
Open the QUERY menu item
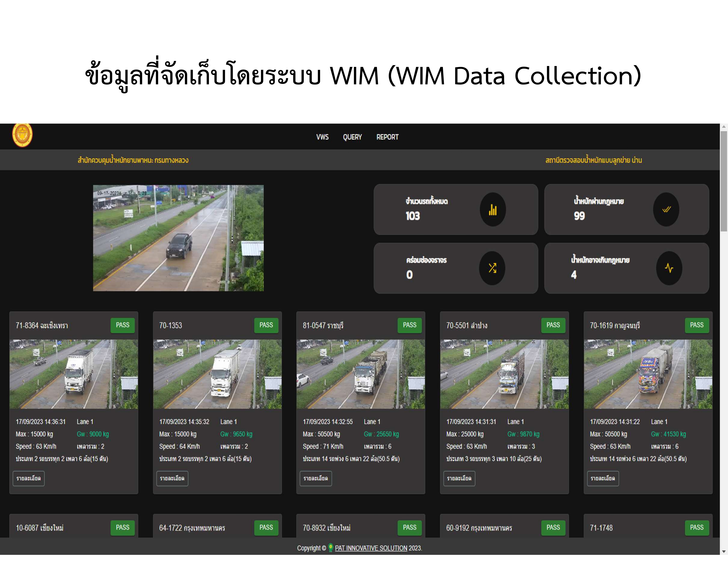pos(352,137)
